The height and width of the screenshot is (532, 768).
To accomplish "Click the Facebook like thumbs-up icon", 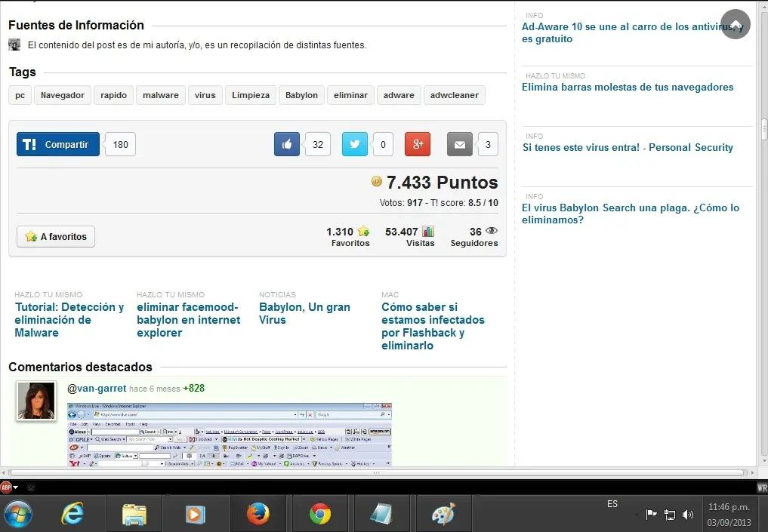I will [286, 144].
